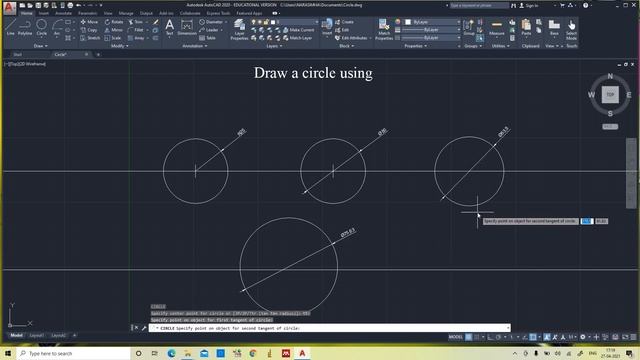Screen dimensions: 640x360
Task: Toggle ortho mode in status bar
Action: click(490, 337)
